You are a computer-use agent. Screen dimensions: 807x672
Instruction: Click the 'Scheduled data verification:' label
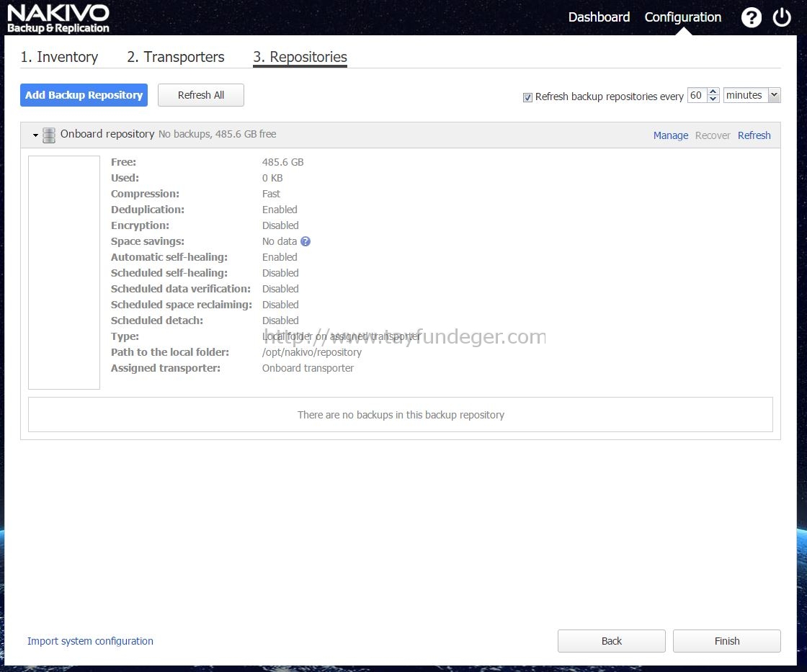pyautogui.click(x=181, y=289)
